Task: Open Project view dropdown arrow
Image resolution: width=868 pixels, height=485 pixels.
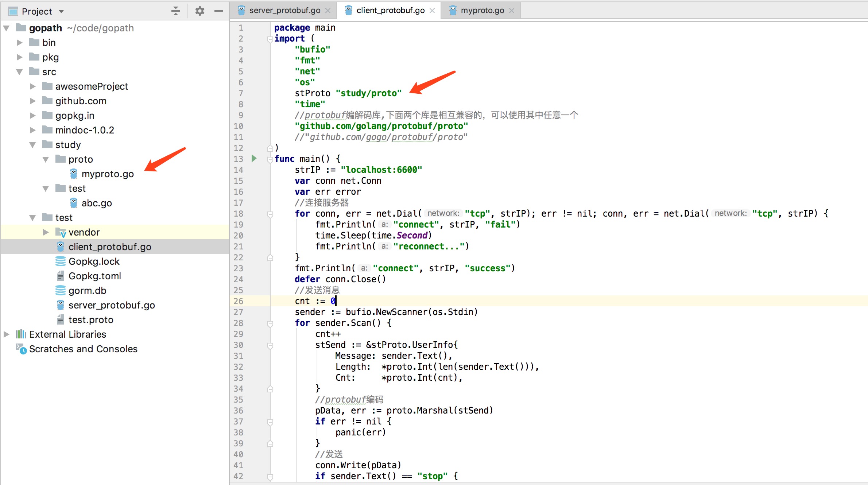Action: pos(61,12)
